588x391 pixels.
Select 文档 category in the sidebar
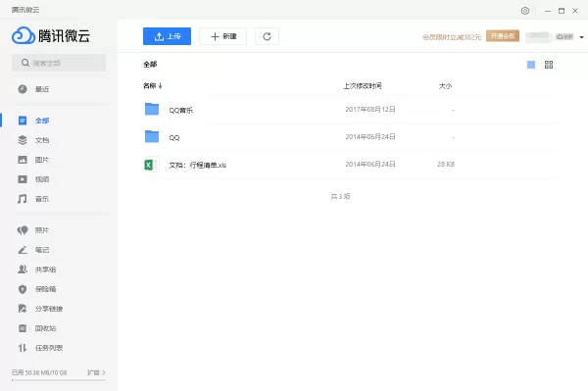point(33,140)
